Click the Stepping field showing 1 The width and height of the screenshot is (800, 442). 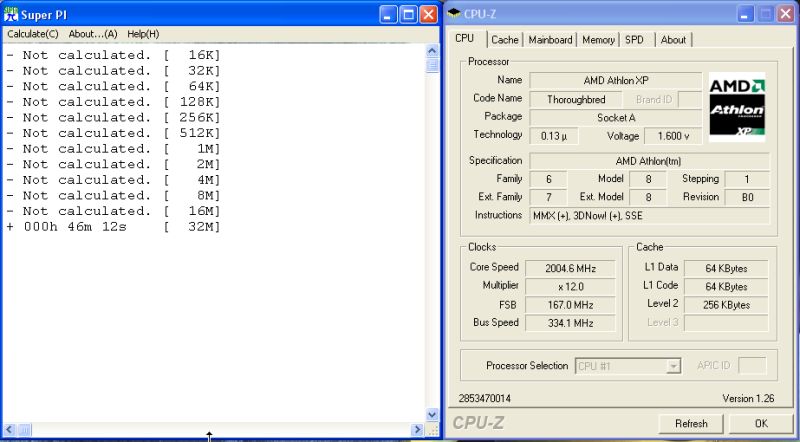747,179
